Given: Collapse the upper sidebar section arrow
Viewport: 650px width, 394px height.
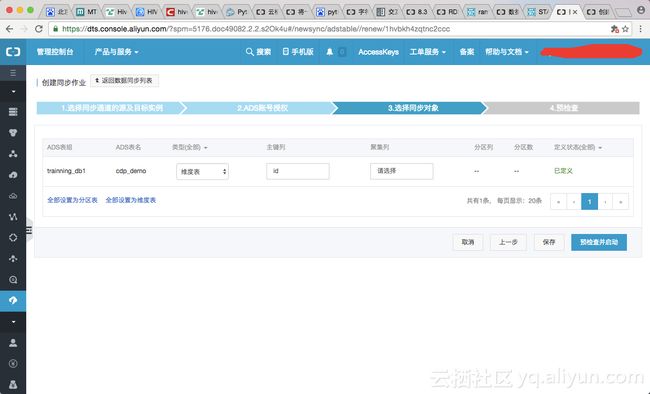Looking at the screenshot, I should [13, 91].
